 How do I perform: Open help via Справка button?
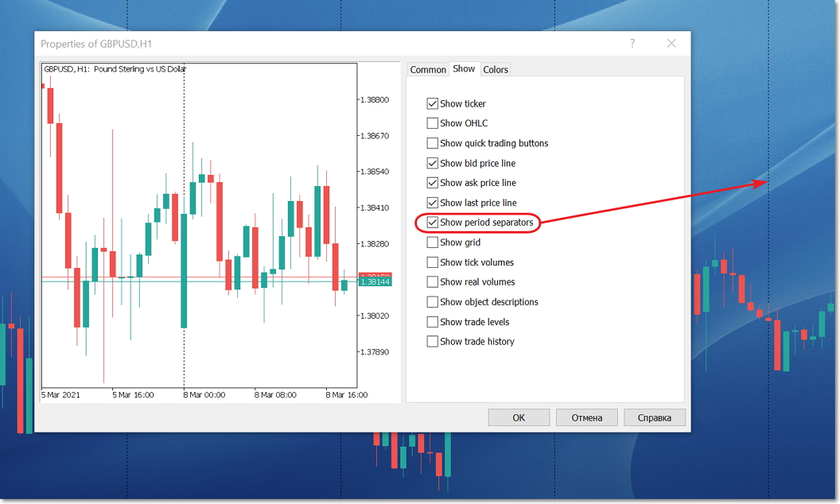click(654, 417)
